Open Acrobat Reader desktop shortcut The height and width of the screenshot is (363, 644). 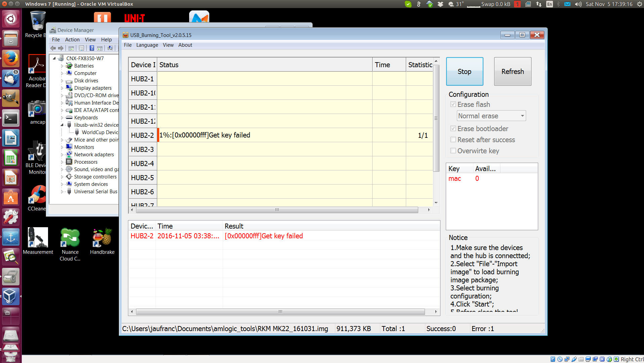(36, 71)
